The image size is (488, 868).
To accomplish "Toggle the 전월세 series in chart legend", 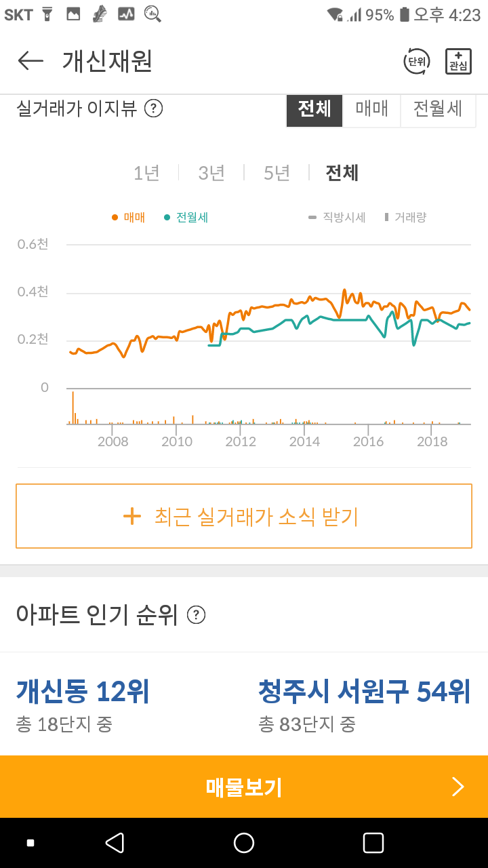I will pos(186,218).
